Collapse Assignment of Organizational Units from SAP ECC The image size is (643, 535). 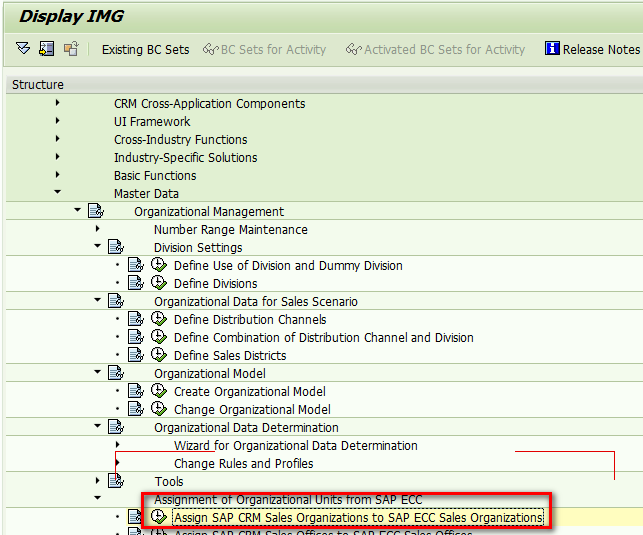coord(98,498)
